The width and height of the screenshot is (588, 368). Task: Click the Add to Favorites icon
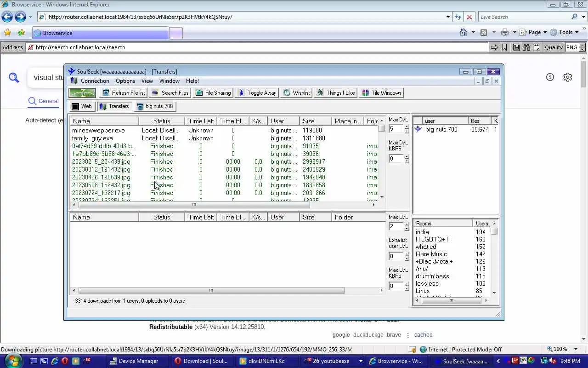click(x=21, y=33)
